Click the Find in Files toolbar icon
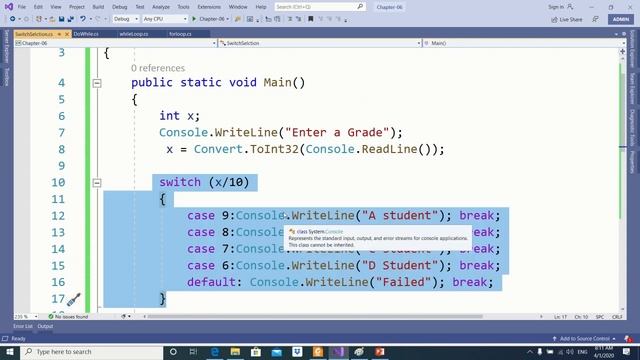 [238, 19]
